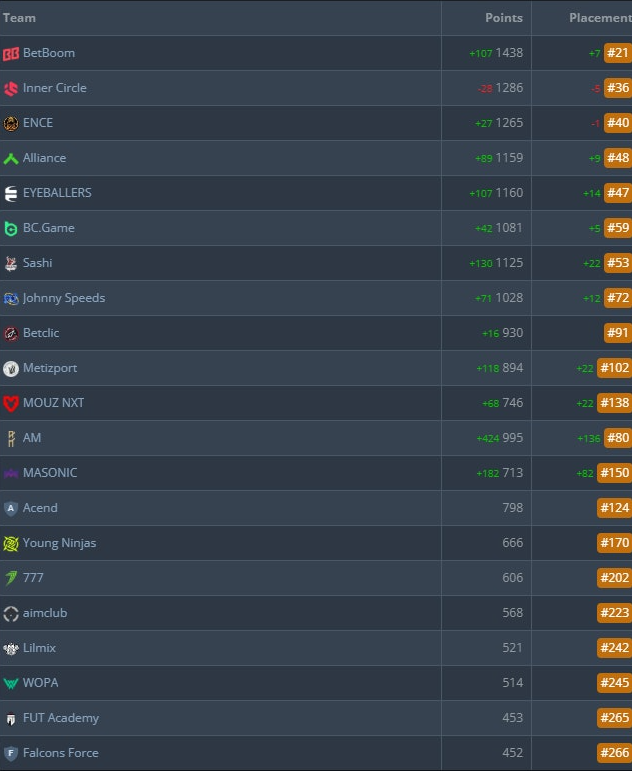Click the MOUZ NXT heart logo
Image resolution: width=632 pixels, height=771 pixels.
click(11, 403)
